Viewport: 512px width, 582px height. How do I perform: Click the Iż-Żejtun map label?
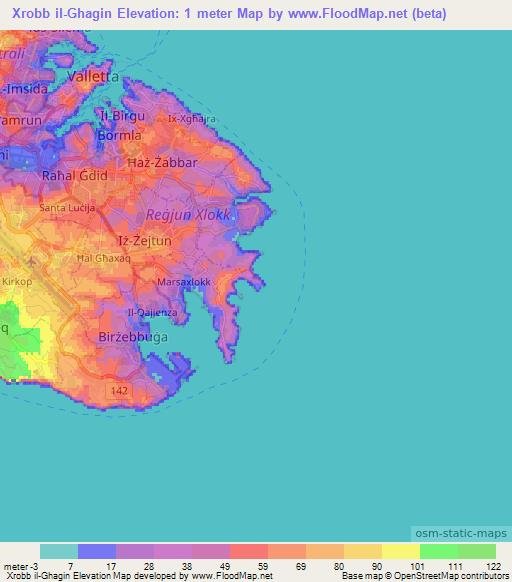pyautogui.click(x=145, y=241)
